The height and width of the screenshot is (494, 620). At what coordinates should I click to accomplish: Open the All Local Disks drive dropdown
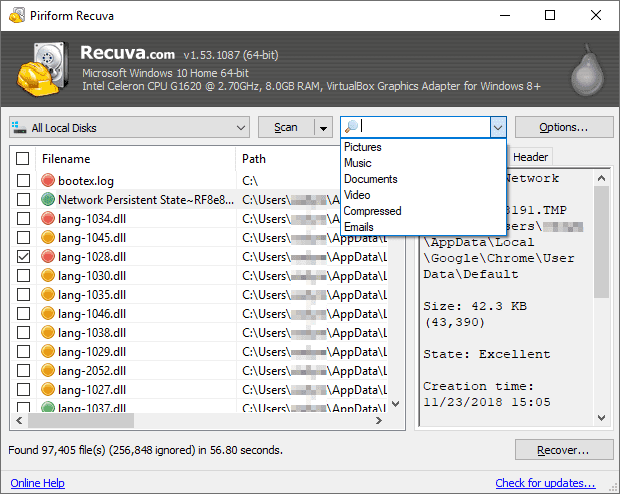[129, 127]
